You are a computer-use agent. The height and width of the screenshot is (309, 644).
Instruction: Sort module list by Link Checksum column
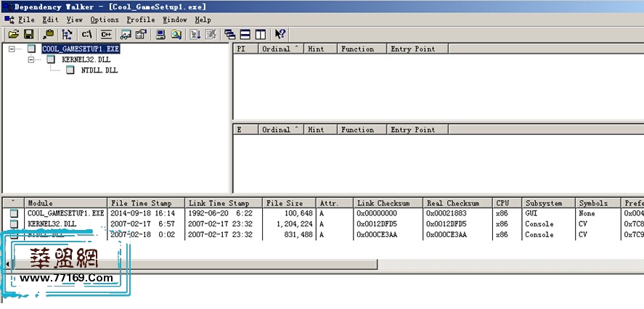387,203
